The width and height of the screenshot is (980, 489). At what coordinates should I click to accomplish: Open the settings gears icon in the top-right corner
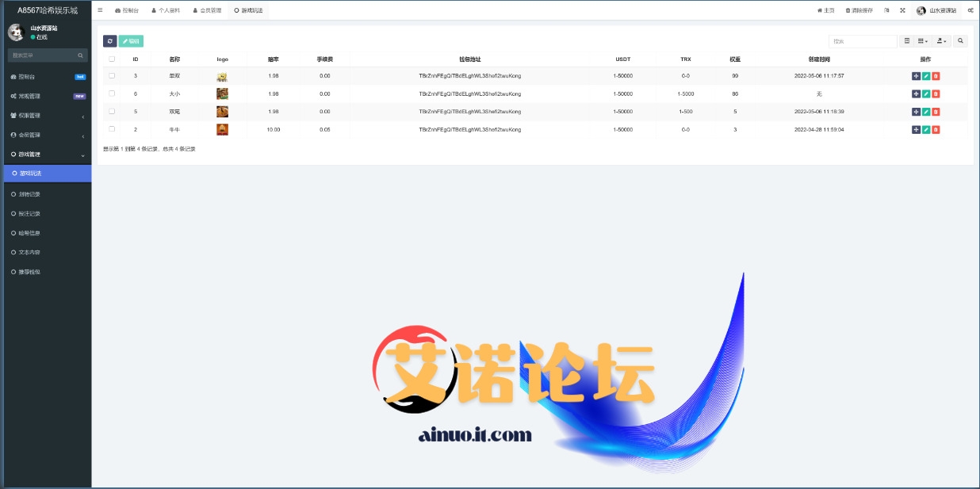coord(970,10)
